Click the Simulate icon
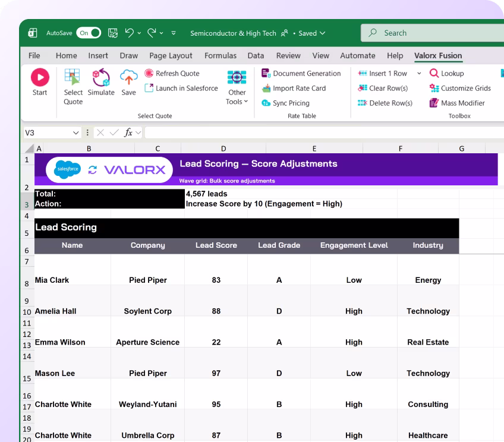The width and height of the screenshot is (504, 442). [x=101, y=77]
